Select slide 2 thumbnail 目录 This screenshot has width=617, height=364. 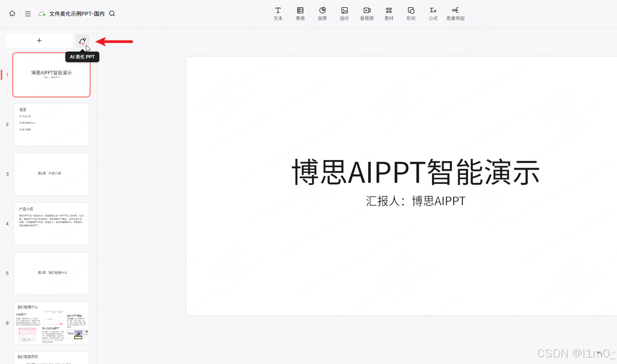pos(52,125)
